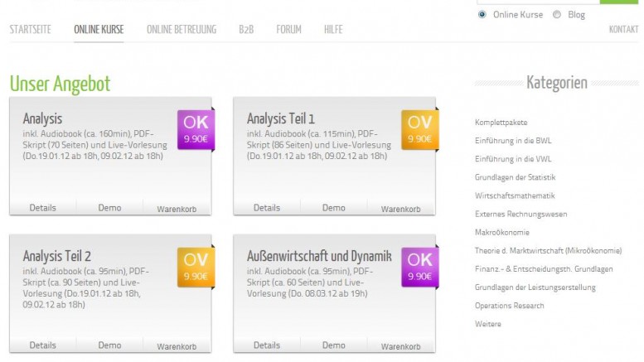Image resolution: width=644 pixels, height=362 pixels.
Task: Open Details for the Analysis course
Action: point(43,208)
